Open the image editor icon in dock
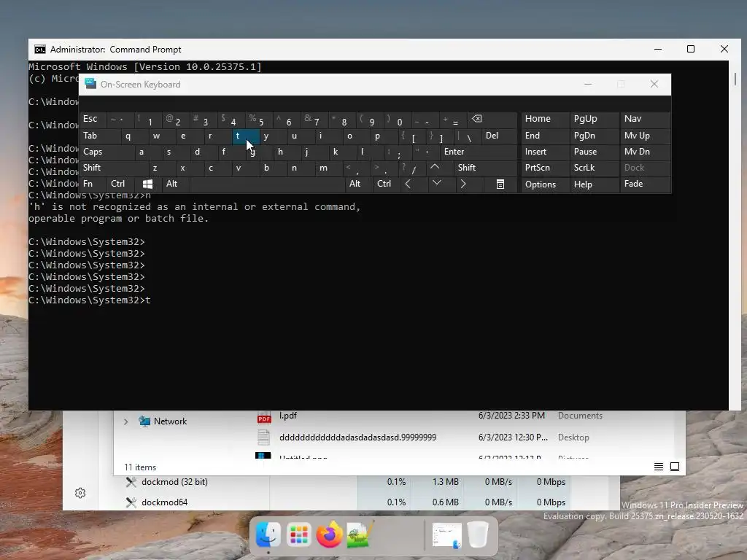747x560 pixels. [x=360, y=534]
